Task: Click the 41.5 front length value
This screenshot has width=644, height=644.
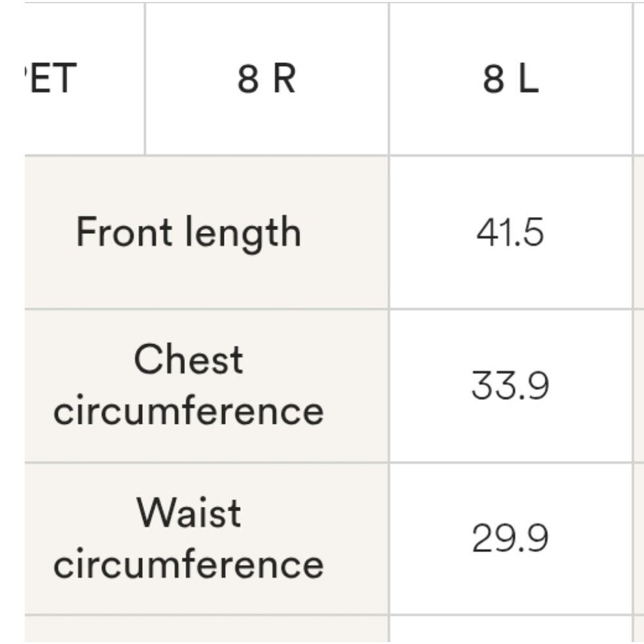Action: [511, 232]
